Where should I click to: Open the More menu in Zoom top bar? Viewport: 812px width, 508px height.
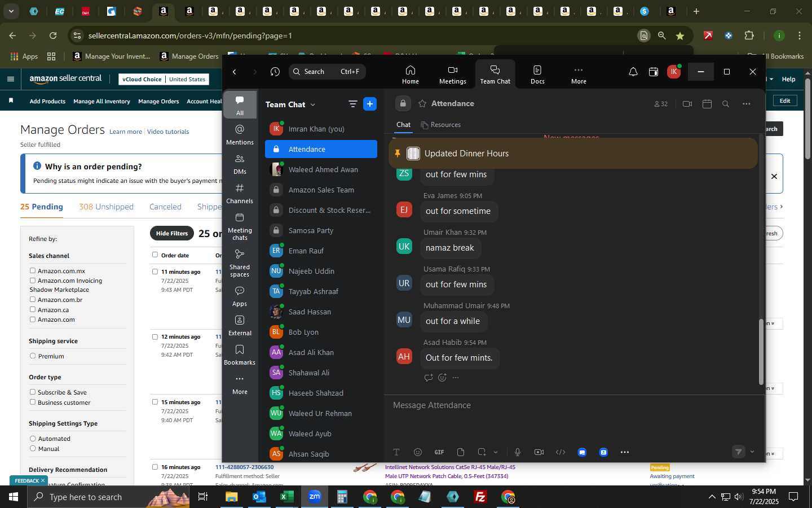click(x=578, y=74)
